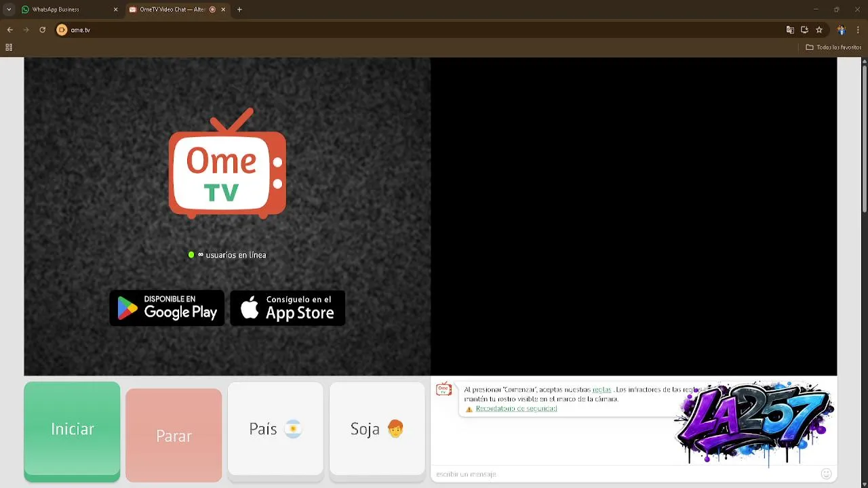
Task: Switch to the WhatsApp Business tab
Action: [68, 9]
